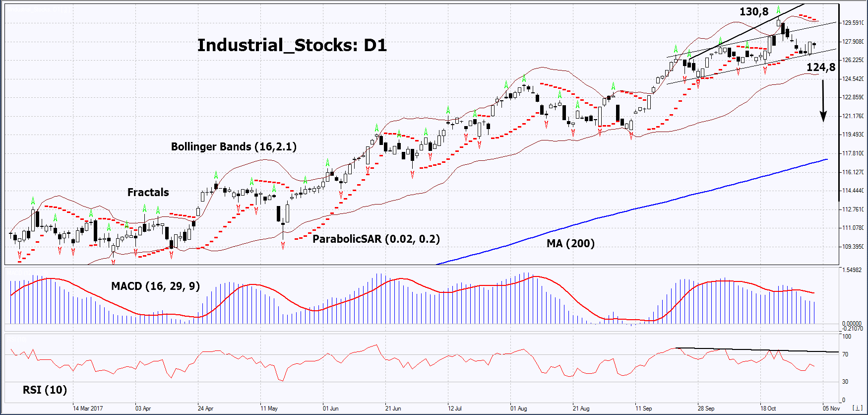This screenshot has height=415, width=868.
Task: Click the 117.810 price axis value
Action: [x=853, y=153]
